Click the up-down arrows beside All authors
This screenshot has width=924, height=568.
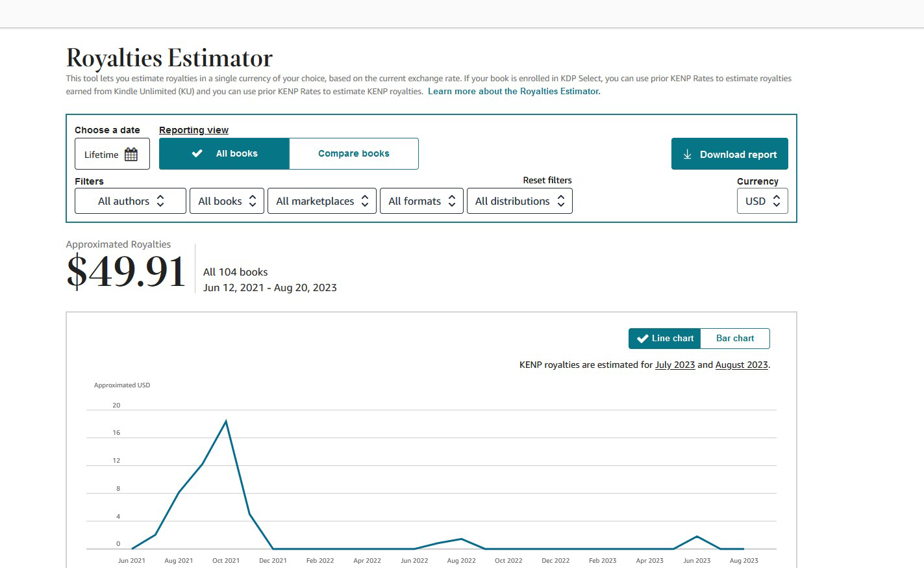(x=160, y=201)
